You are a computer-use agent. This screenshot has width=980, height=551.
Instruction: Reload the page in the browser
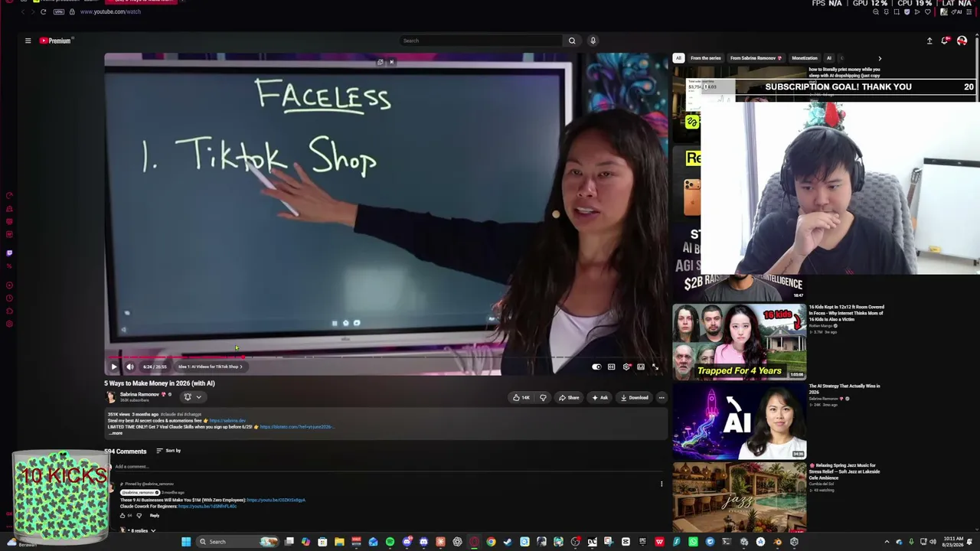(x=43, y=11)
